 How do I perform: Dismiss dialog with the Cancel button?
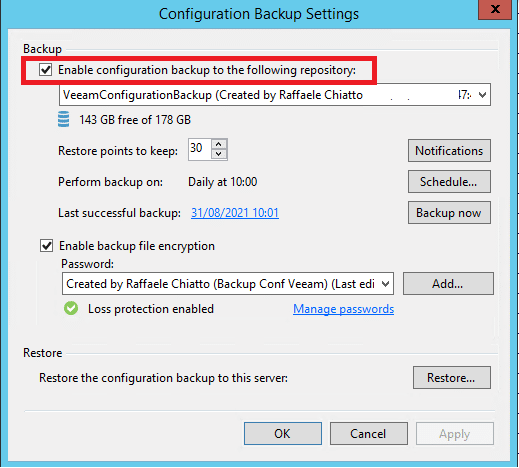(x=369, y=434)
